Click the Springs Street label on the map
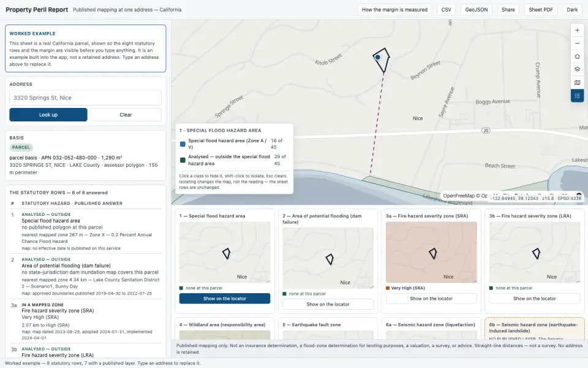This screenshot has height=368, width=588. click(228, 107)
